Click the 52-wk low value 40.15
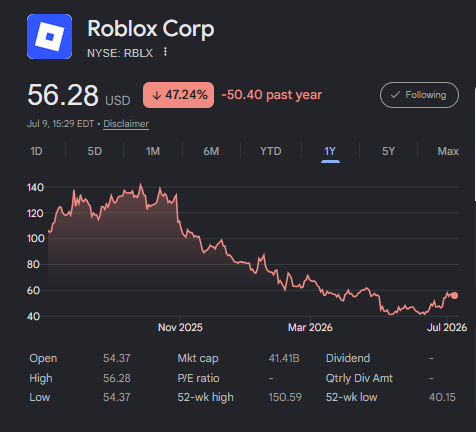Image resolution: width=476 pixels, height=432 pixels. [x=442, y=397]
